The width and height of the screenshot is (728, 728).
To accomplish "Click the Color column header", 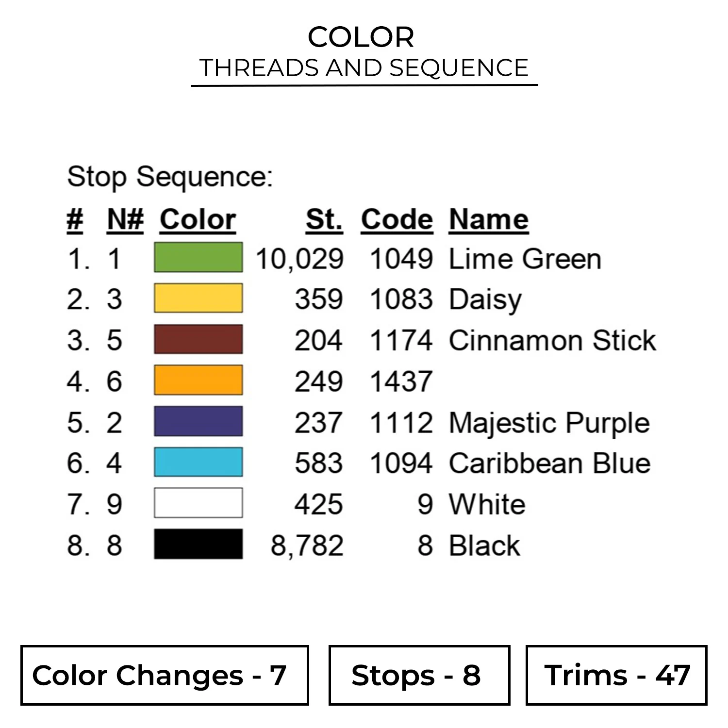I will tap(198, 220).
